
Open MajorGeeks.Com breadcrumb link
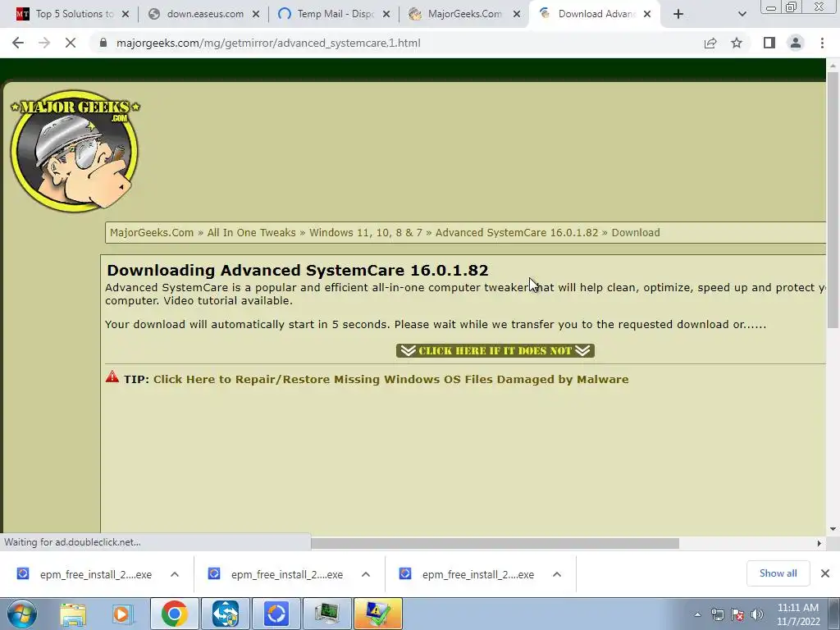152,232
